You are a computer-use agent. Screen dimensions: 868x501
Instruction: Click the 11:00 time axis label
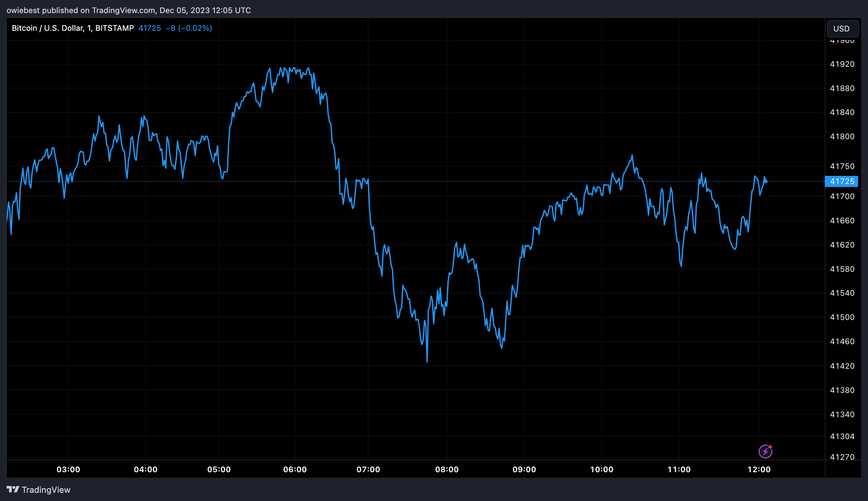pos(679,469)
